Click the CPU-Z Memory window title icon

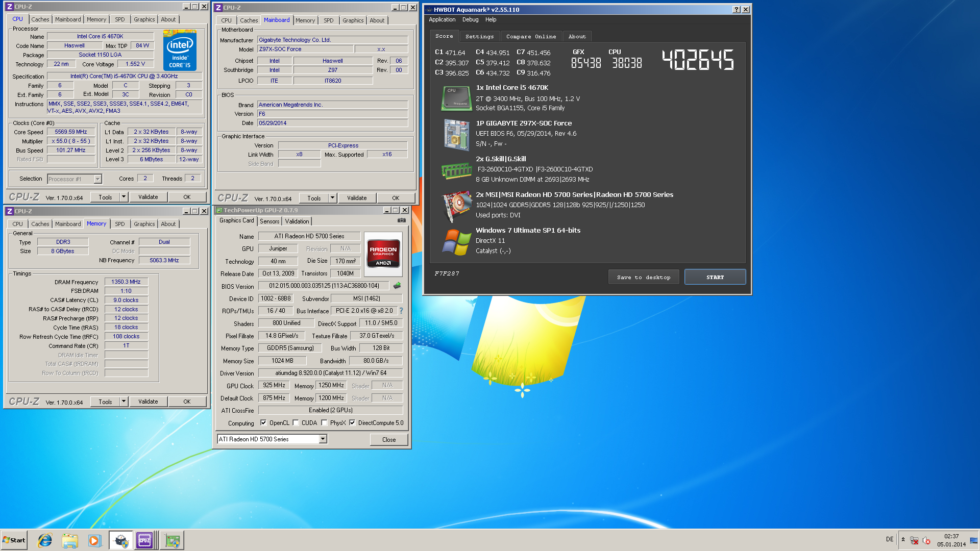pyautogui.click(x=10, y=211)
